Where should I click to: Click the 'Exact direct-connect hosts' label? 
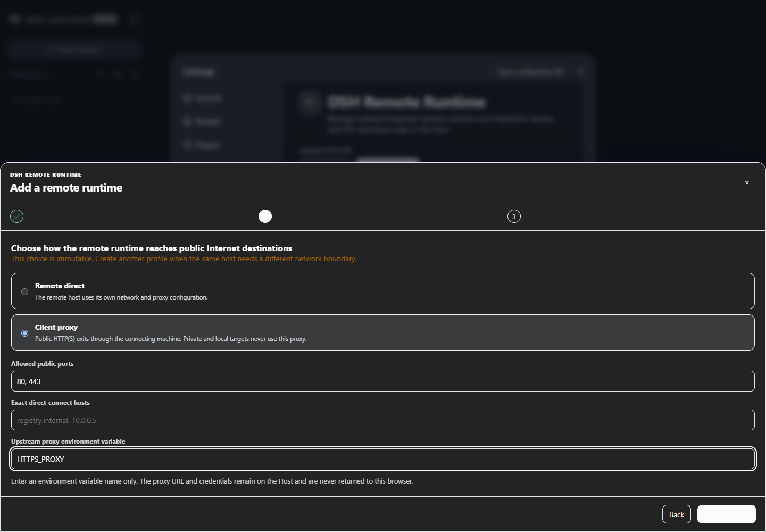[x=51, y=403]
